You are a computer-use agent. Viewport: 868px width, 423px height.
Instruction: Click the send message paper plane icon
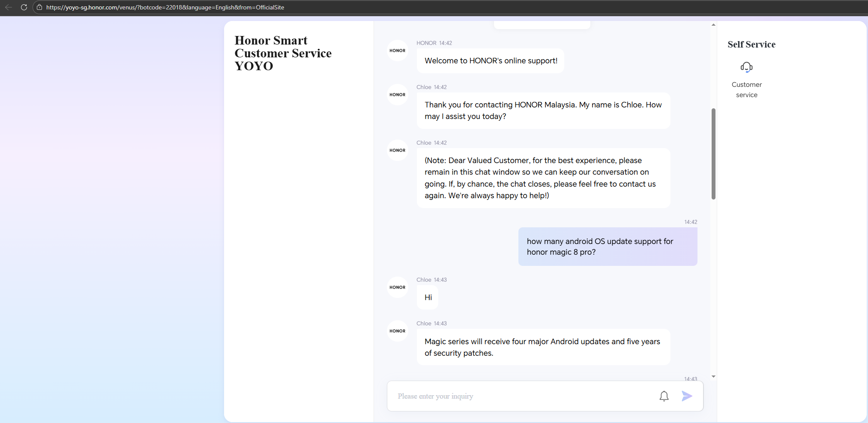click(687, 396)
